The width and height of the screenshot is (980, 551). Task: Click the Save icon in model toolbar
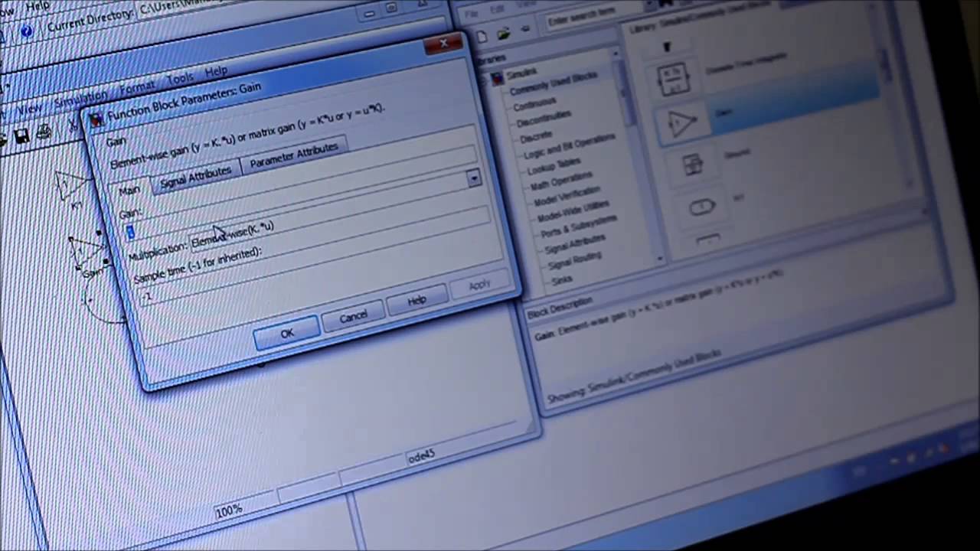21,136
